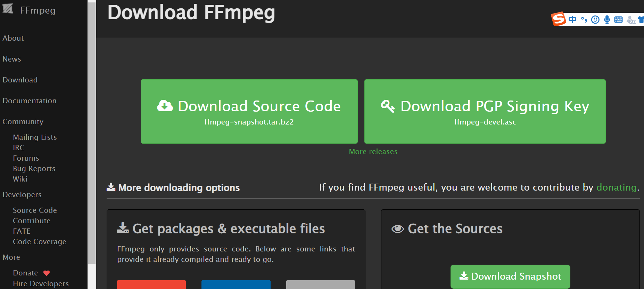
Task: Open the More releases link
Action: 373,151
